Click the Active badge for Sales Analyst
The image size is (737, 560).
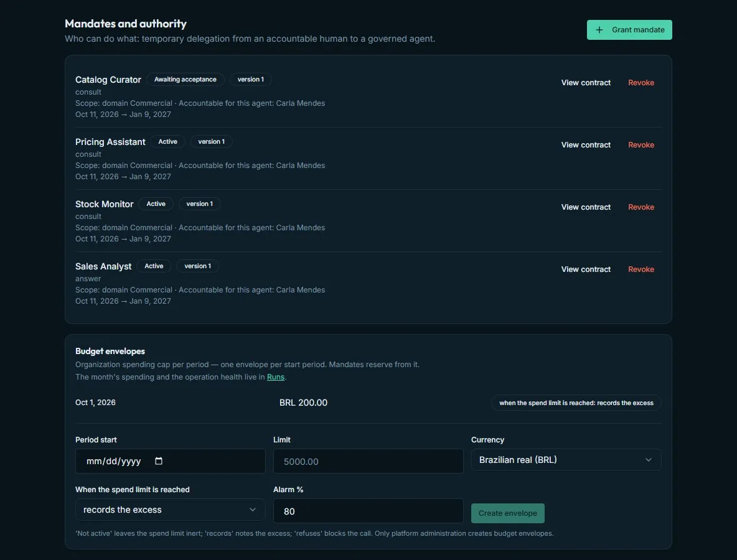pyautogui.click(x=154, y=266)
